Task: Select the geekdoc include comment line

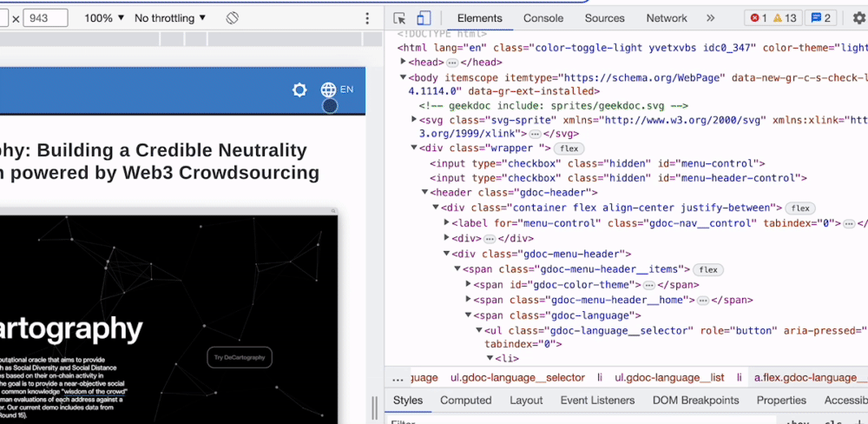Action: 553,106
